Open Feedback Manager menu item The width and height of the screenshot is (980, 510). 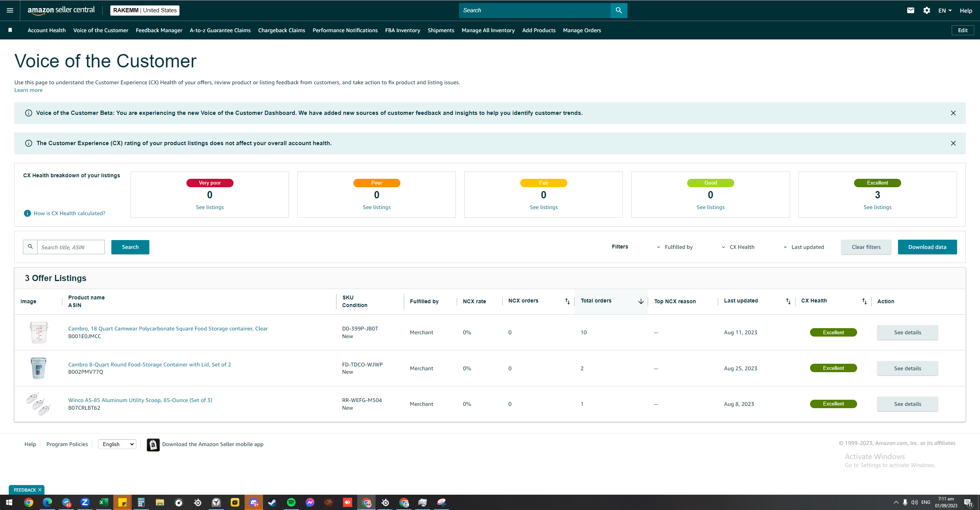coord(159,30)
